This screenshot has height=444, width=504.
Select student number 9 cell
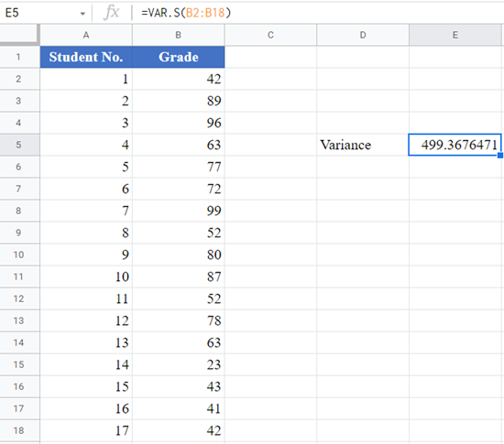86,254
